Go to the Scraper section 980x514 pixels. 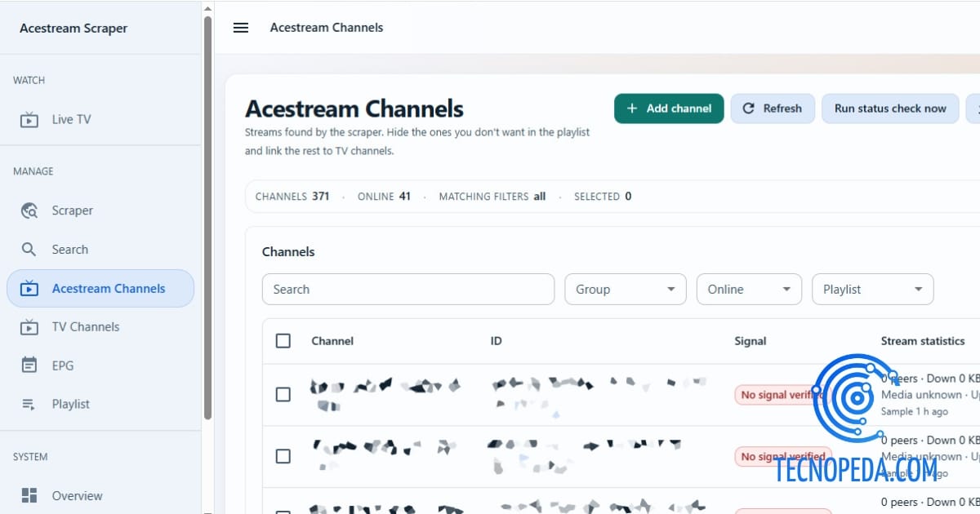coord(100,210)
